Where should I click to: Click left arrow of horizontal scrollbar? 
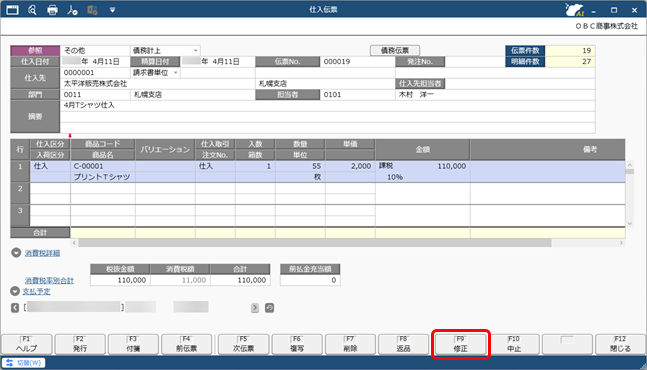[74, 243]
